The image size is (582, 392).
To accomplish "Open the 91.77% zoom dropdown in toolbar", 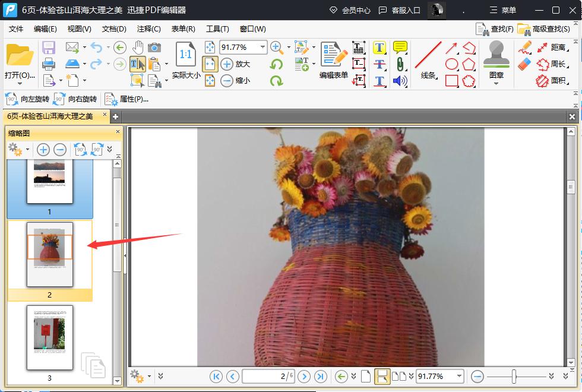I will 262,48.
